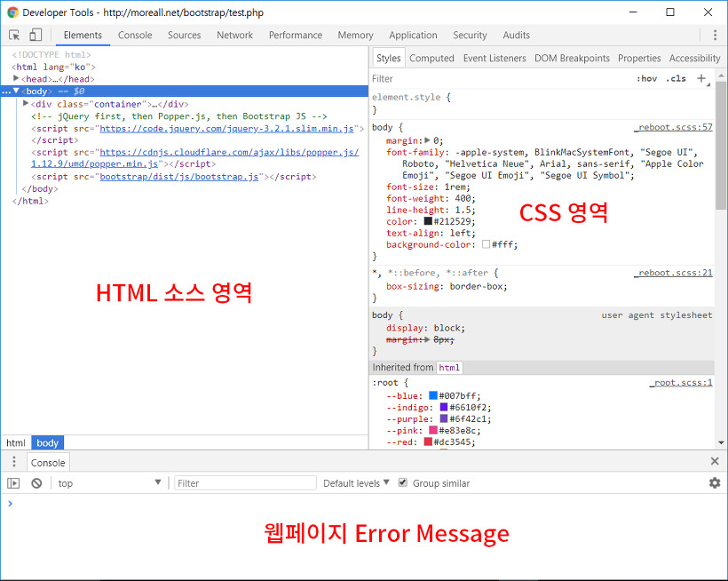Click the html breadcrumb item
The width and height of the screenshot is (728, 581).
(x=16, y=442)
